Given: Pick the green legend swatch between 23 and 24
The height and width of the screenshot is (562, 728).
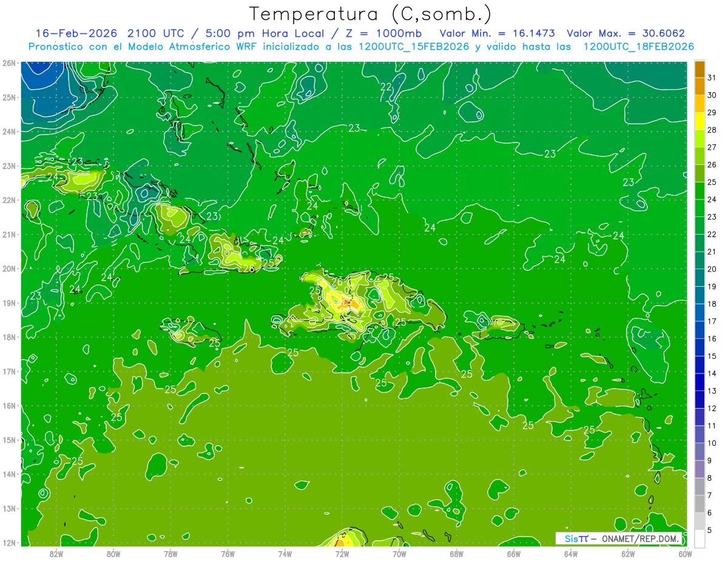Looking at the screenshot, I should (x=699, y=208).
